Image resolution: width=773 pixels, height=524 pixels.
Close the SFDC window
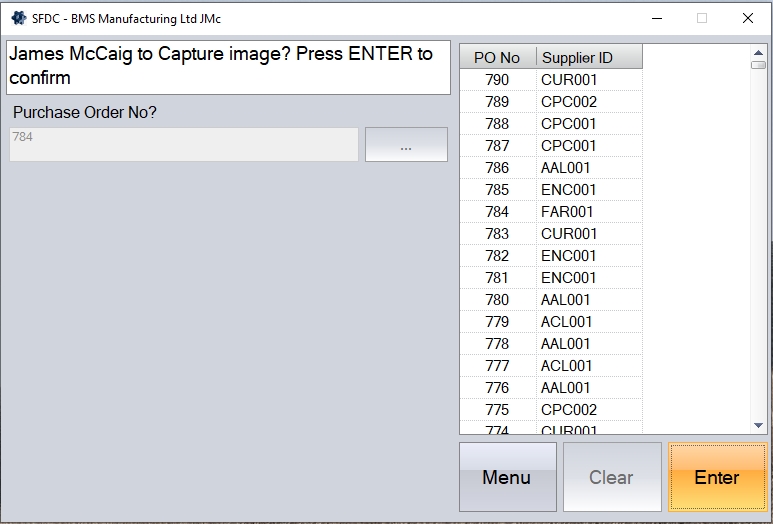pos(747,18)
